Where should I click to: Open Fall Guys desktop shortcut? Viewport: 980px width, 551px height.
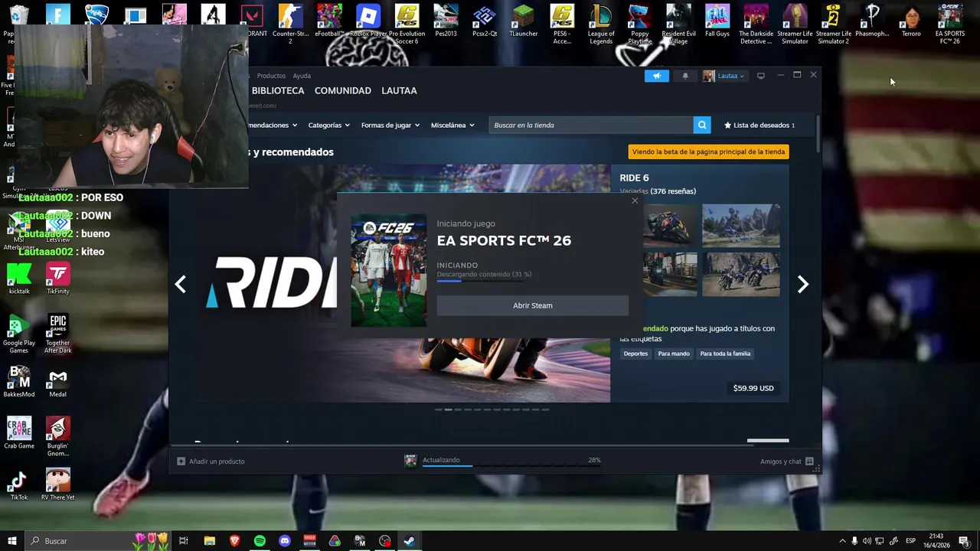tap(717, 21)
